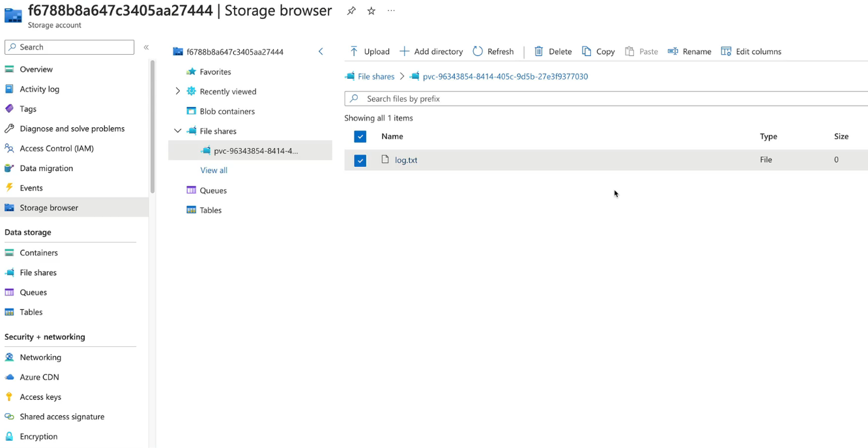The image size is (868, 448).
Task: Expand the Recently viewed tree node
Action: point(178,91)
